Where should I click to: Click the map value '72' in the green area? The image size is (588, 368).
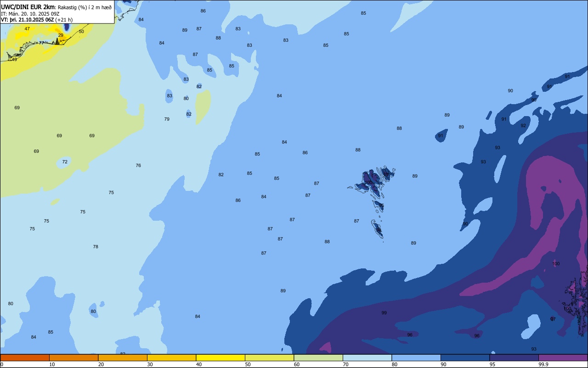(65, 162)
